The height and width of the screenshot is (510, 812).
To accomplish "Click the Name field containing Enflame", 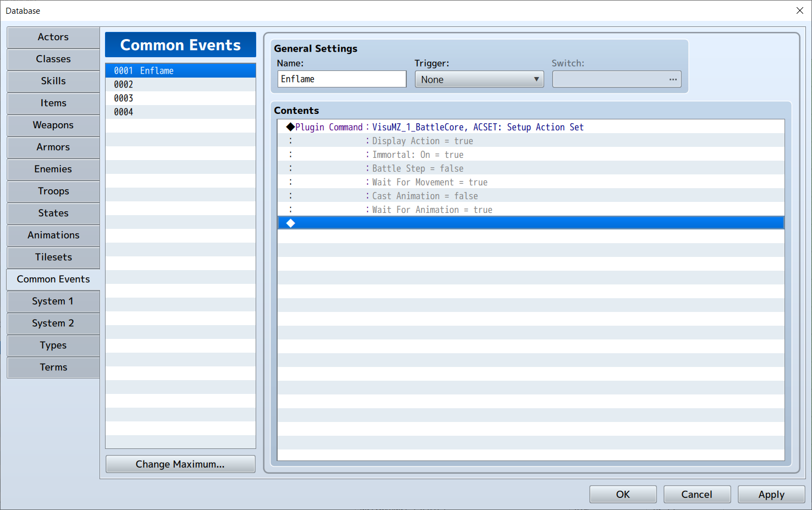I will point(341,79).
